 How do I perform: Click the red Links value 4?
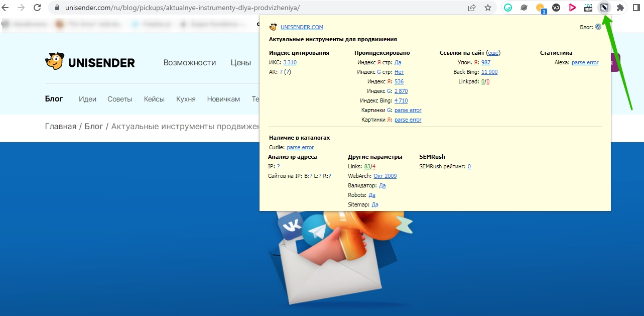click(374, 166)
